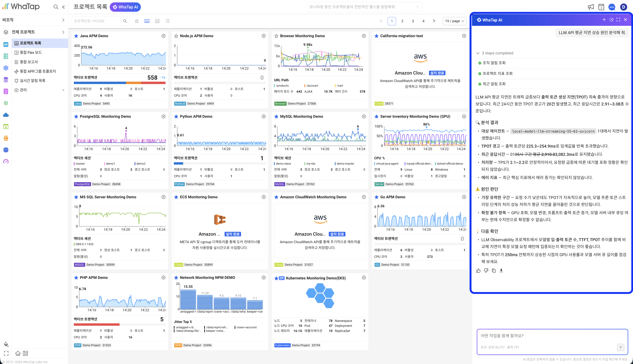Unfavorite the Python APM Demo project star

click(176, 116)
